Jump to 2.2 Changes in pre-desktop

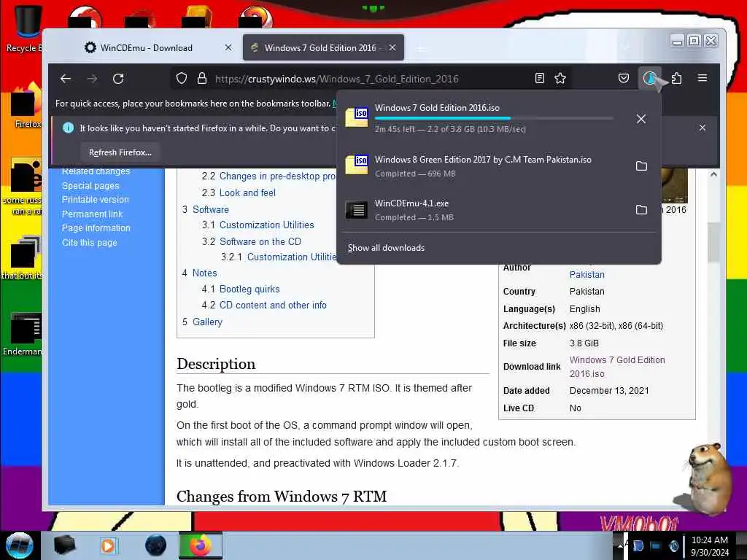[278, 176]
